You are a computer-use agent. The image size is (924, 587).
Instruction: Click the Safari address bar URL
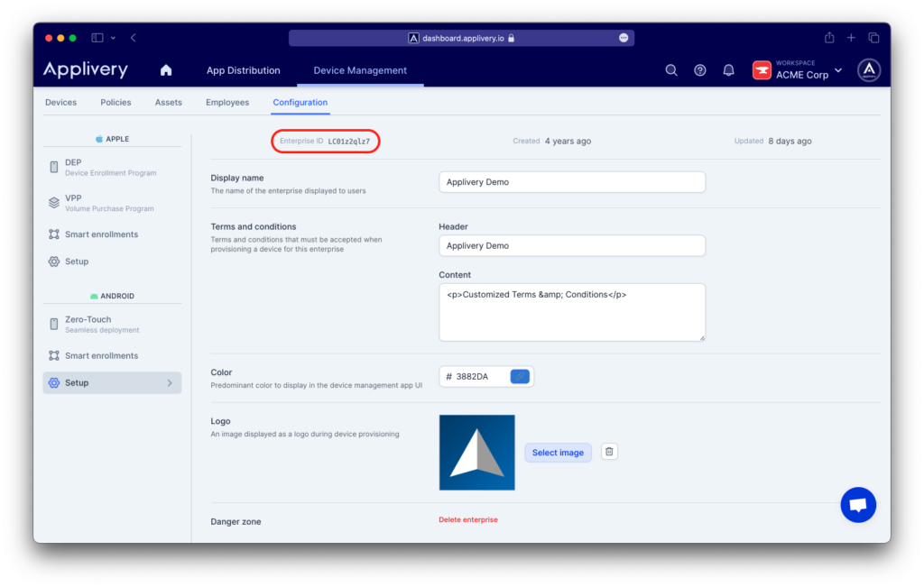pos(463,38)
